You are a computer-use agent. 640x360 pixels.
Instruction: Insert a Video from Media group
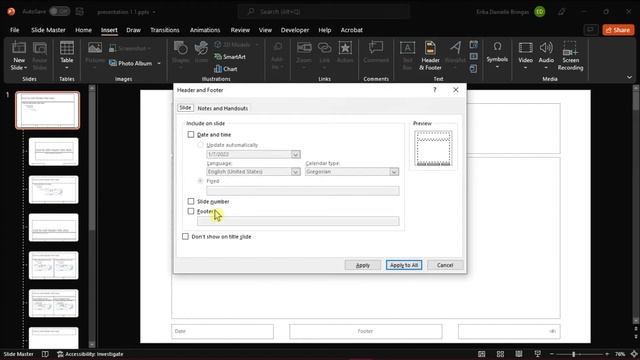(525, 55)
